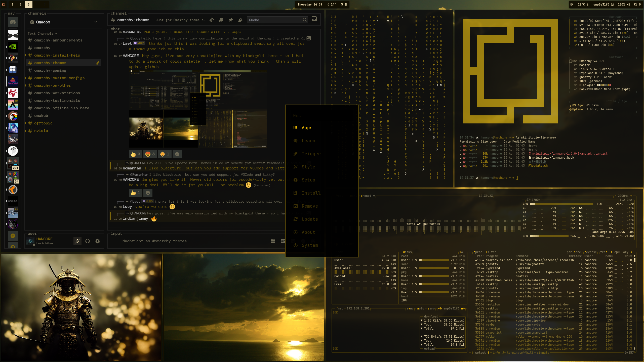Image resolution: width=644 pixels, height=362 pixels.
Task: Select Update in the launcher menu
Action: coord(310,219)
